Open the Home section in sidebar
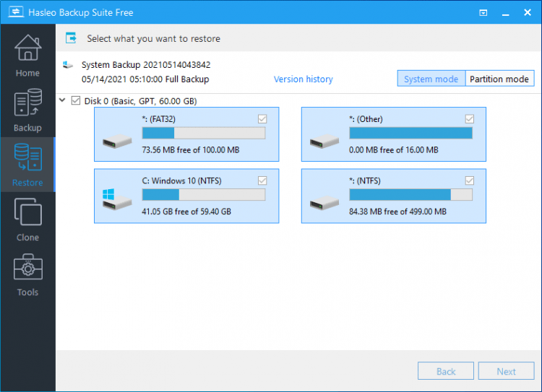This screenshot has height=392, width=542. (27, 56)
